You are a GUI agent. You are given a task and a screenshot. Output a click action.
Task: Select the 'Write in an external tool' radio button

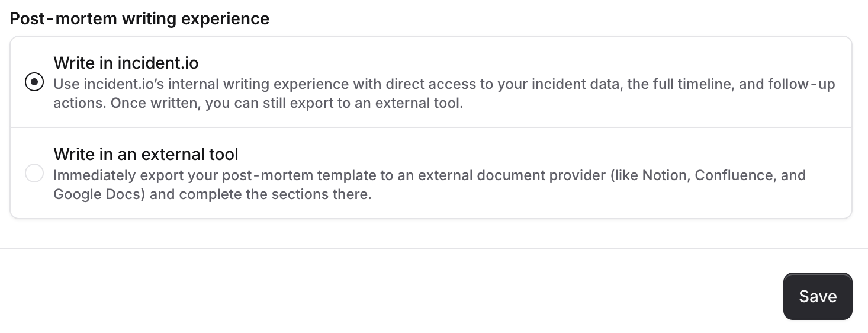tap(34, 174)
